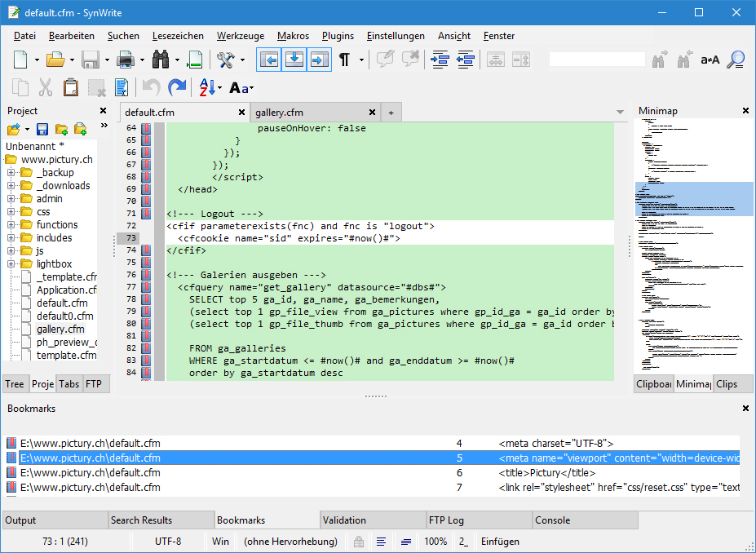Add new tab with plus button
The width and height of the screenshot is (756, 553).
click(x=391, y=113)
